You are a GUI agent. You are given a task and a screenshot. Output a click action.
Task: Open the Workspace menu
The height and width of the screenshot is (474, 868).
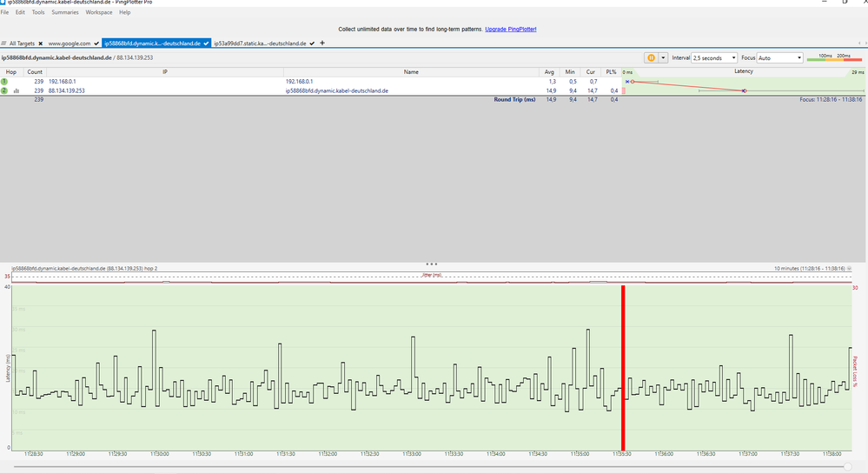pos(98,12)
